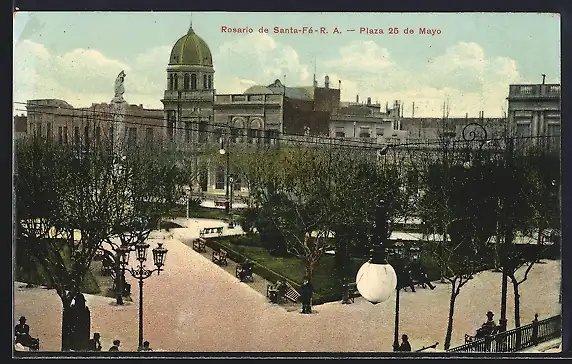
Task: Click the 'Plaza 25 de Mayo' caption text
Action: tap(400, 31)
